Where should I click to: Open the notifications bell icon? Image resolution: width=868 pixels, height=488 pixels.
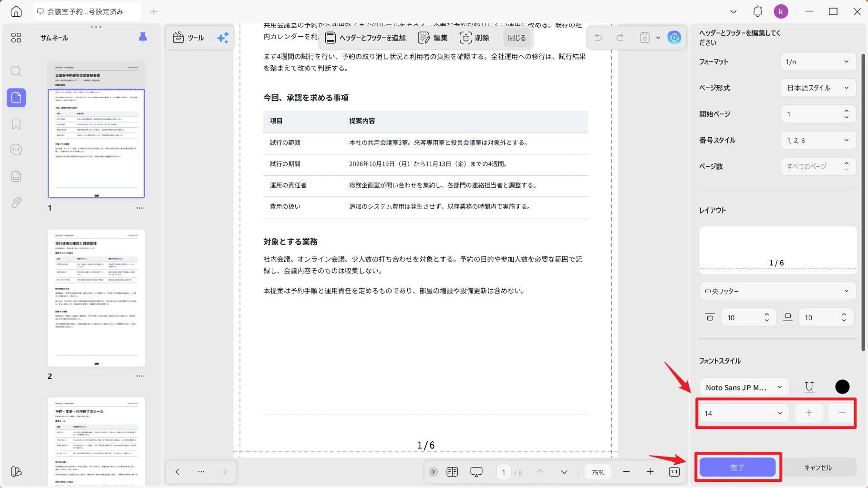click(757, 11)
